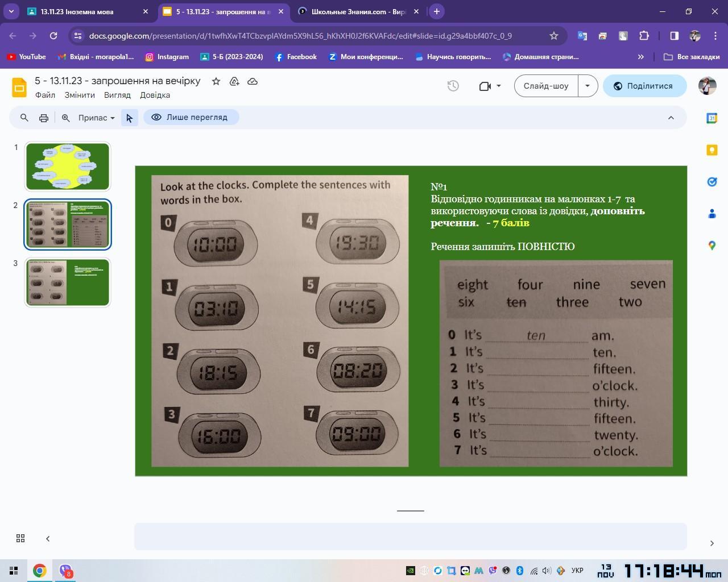728x582 pixels.
Task: Click volume icon in system tray
Action: pos(547,571)
